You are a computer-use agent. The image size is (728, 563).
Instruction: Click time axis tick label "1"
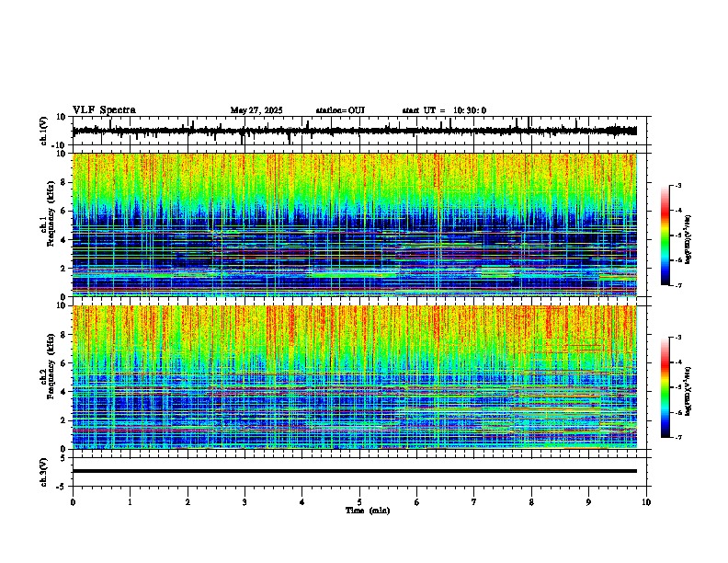[130, 502]
